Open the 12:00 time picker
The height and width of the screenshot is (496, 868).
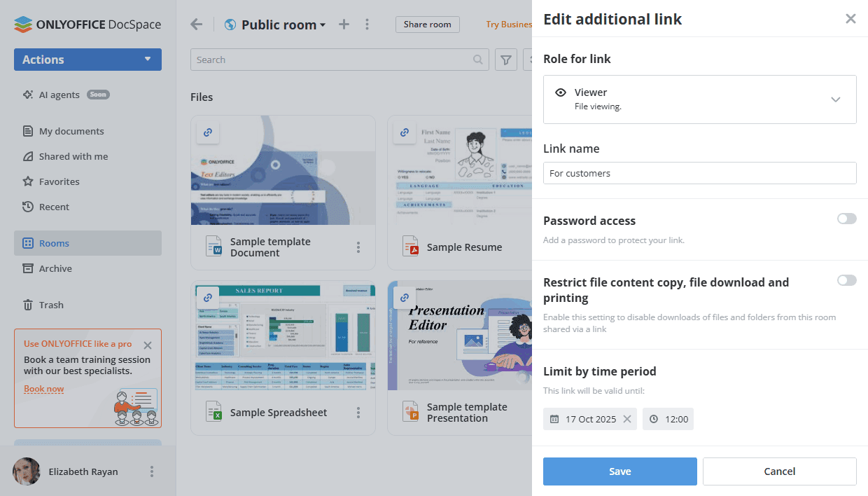tap(668, 419)
